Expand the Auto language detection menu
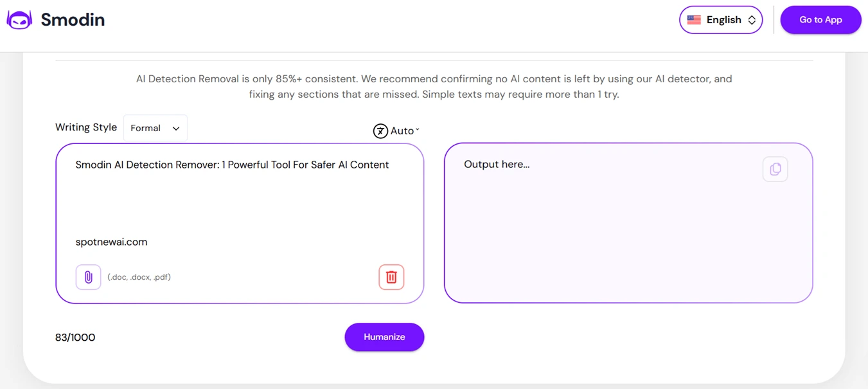The height and width of the screenshot is (389, 868). [402, 131]
